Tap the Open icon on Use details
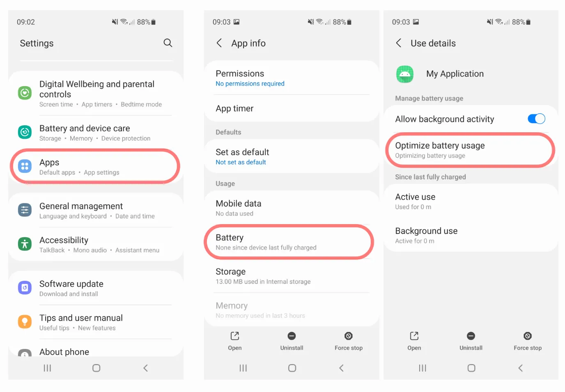 pyautogui.click(x=414, y=336)
